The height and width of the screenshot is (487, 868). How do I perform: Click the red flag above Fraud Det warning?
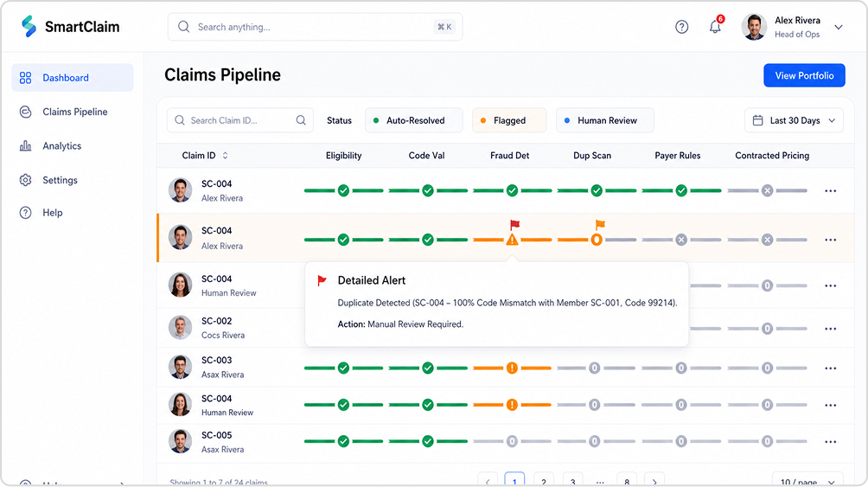pos(514,224)
